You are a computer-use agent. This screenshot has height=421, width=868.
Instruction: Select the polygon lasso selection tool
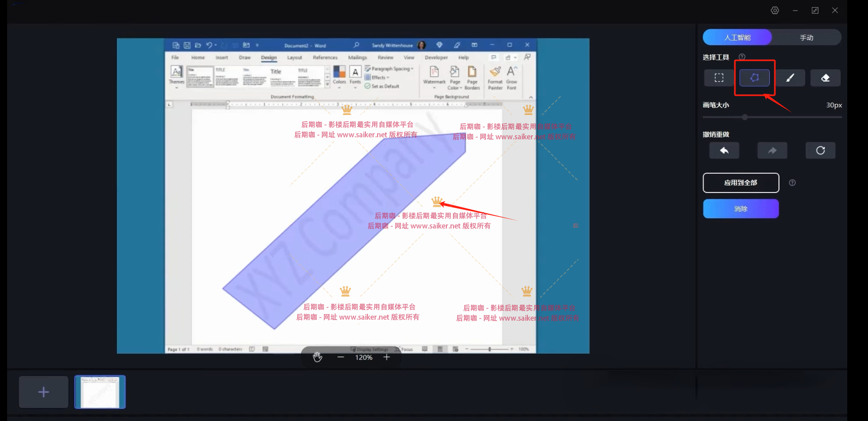click(754, 78)
